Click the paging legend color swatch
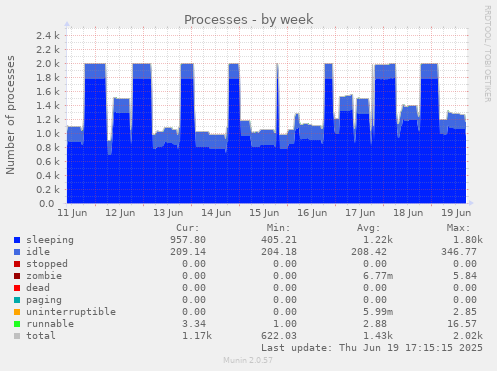Screen dimensions: 497x371 pyautogui.click(x=17, y=300)
